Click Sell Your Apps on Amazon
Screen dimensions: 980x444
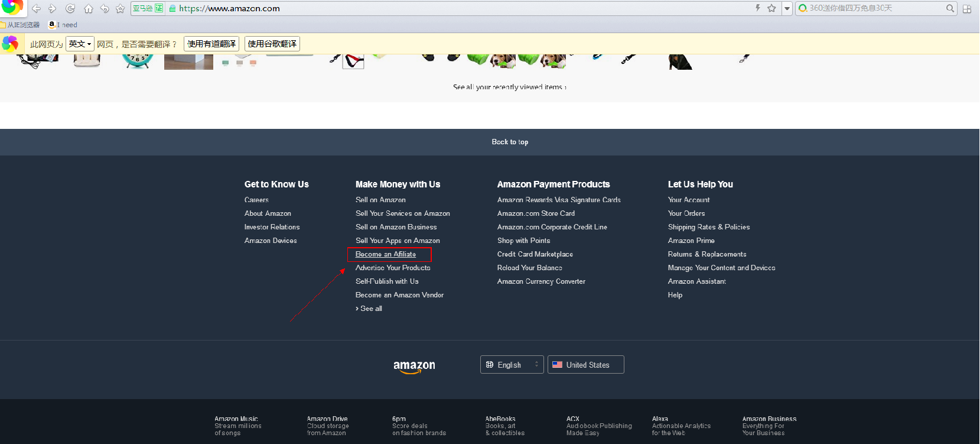click(x=398, y=241)
